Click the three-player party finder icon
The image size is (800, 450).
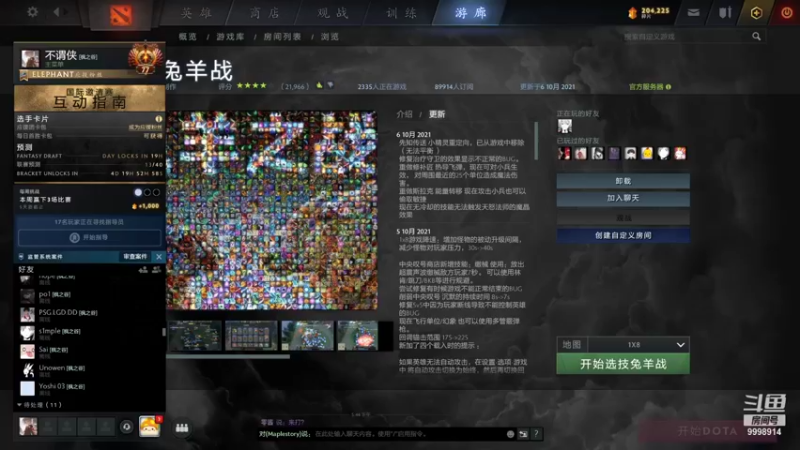click(x=182, y=428)
